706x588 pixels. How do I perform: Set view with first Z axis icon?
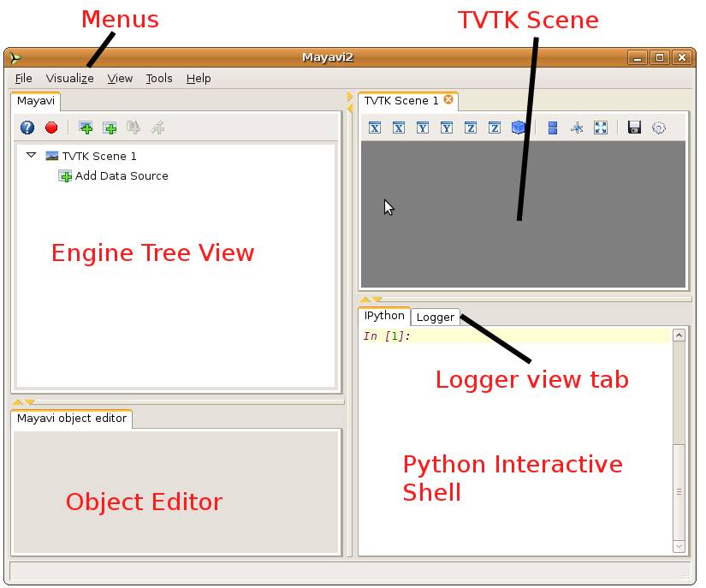tap(471, 128)
